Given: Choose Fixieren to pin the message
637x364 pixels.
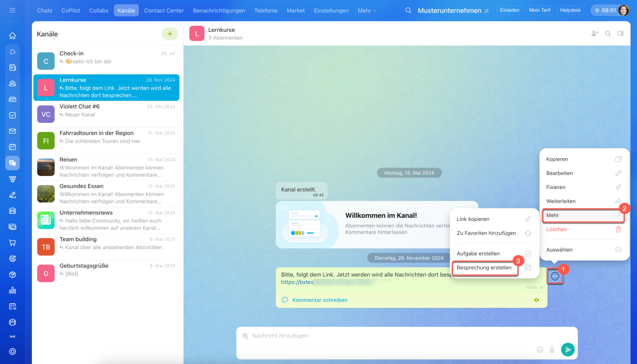Looking at the screenshot, I should pyautogui.click(x=584, y=187).
